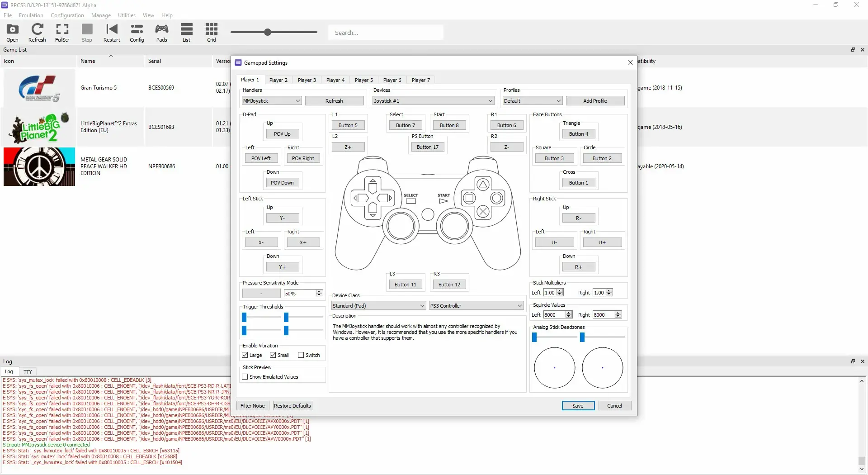Adjust the 50% pressure sensitivity spinner
The width and height of the screenshot is (868, 475).
303,294
